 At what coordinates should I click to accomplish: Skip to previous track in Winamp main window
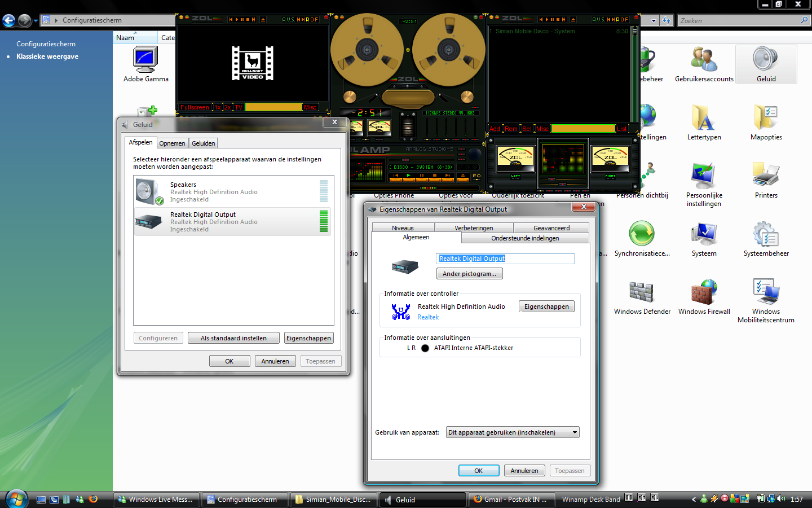[x=396, y=177]
